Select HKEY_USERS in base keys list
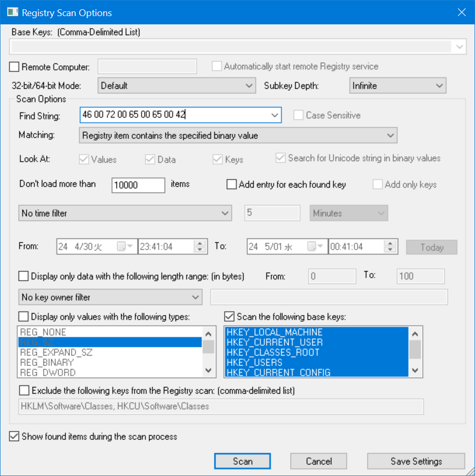 pyautogui.click(x=316, y=362)
